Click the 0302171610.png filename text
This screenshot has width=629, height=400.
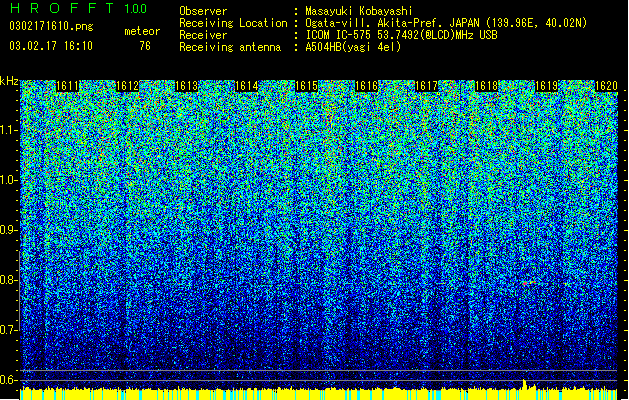(51, 27)
